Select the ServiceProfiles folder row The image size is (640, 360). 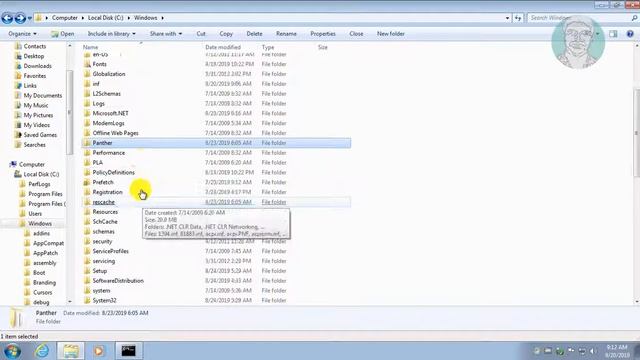pos(216,251)
